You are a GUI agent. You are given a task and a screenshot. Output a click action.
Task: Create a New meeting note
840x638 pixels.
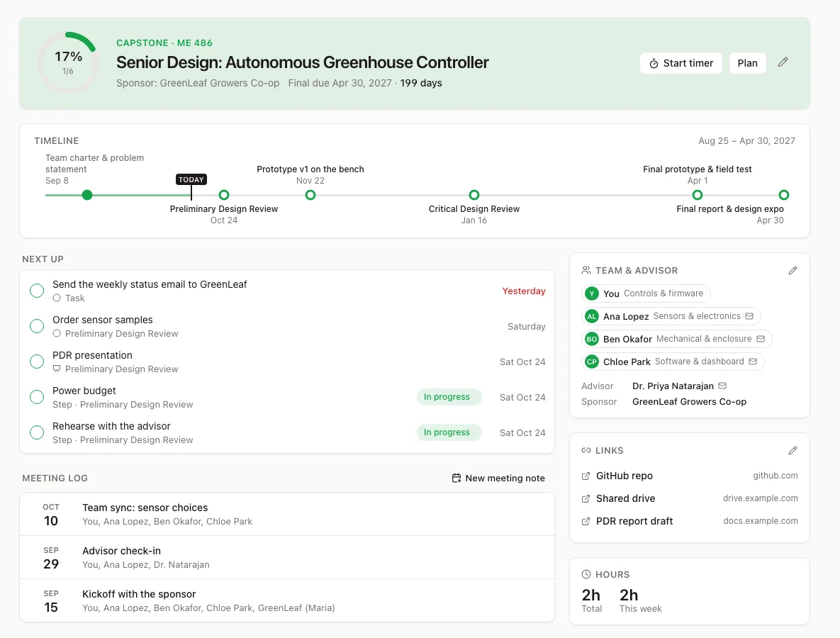[x=498, y=478]
